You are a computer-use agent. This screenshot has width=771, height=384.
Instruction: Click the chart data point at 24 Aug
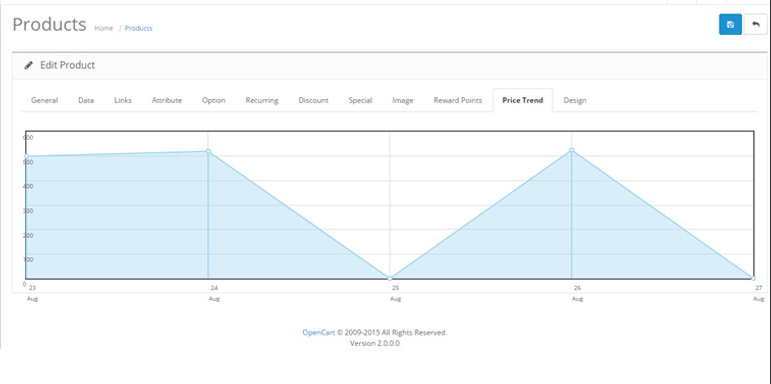click(x=208, y=151)
